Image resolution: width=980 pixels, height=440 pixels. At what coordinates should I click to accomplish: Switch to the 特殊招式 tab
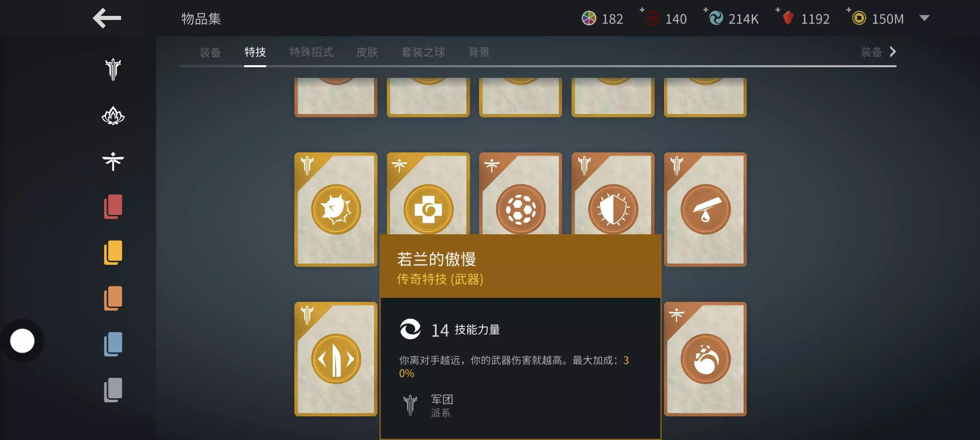[x=311, y=52]
